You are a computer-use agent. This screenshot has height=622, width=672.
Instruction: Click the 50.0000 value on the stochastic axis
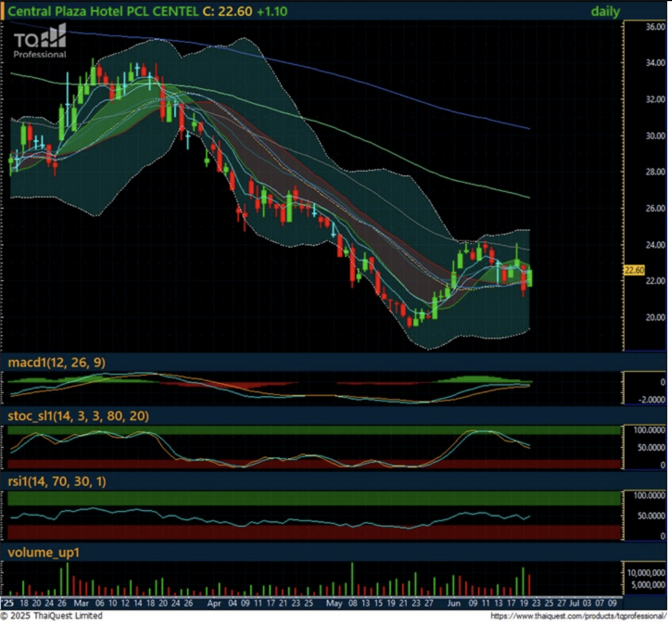pyautogui.click(x=651, y=447)
